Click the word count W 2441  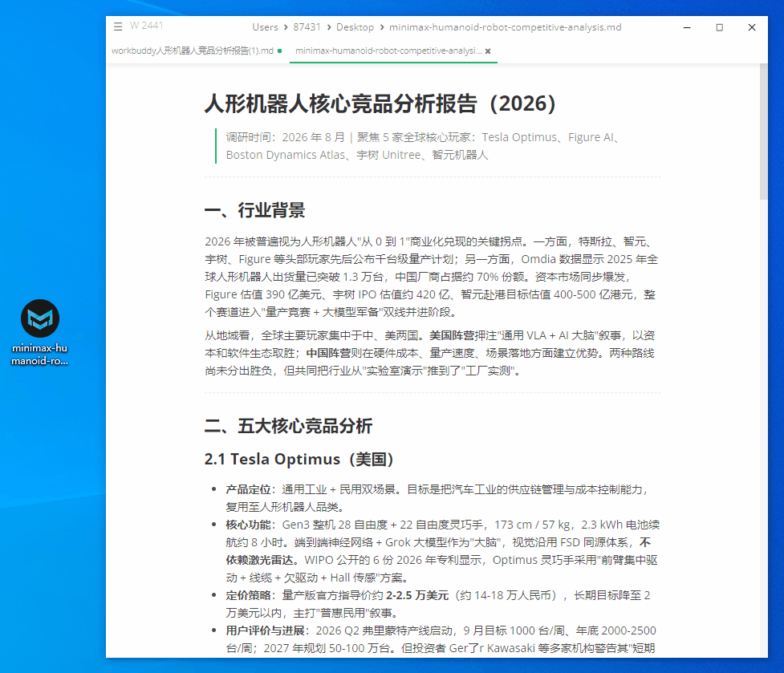point(147,26)
